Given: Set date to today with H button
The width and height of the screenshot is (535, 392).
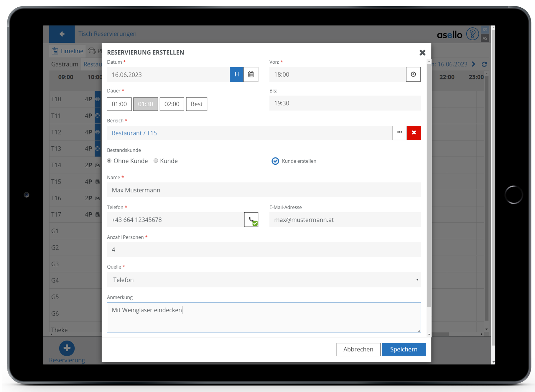Looking at the screenshot, I should point(236,75).
